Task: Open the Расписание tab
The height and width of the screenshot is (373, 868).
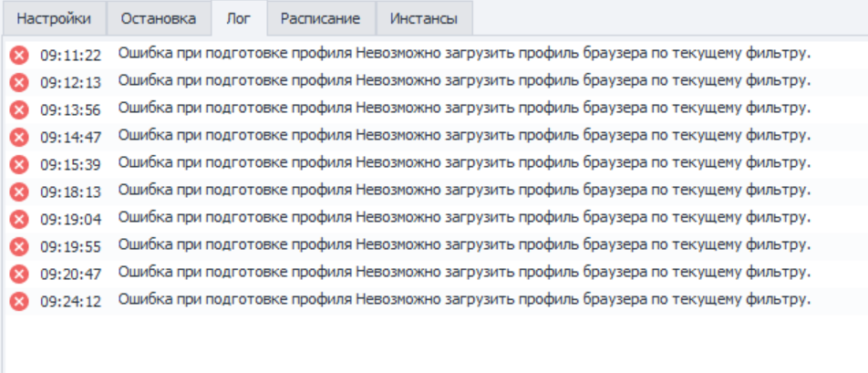Action: 321,18
